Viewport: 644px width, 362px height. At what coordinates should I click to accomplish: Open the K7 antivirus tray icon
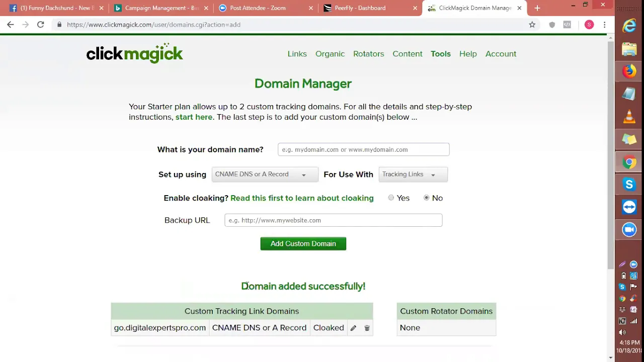coord(622,321)
